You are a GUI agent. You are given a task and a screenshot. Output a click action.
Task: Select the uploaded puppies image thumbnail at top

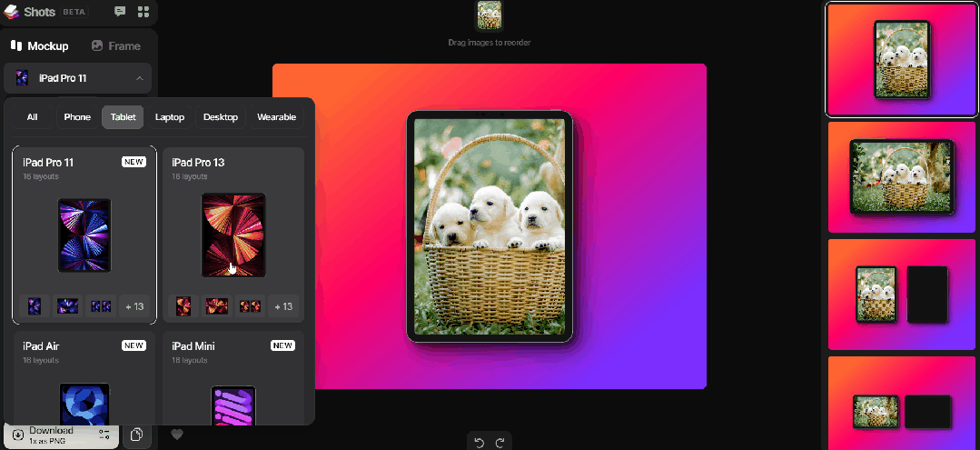point(490,15)
